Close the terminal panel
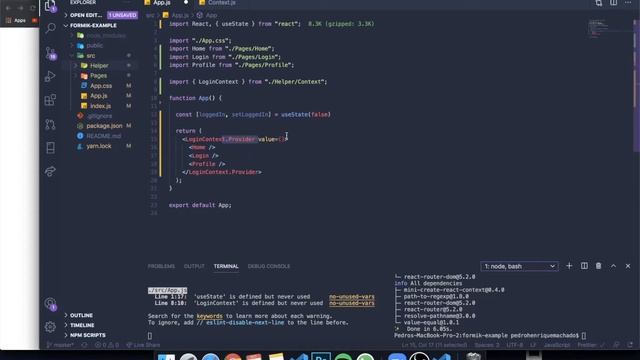Image resolution: width=640 pixels, height=360 pixels. point(628,266)
